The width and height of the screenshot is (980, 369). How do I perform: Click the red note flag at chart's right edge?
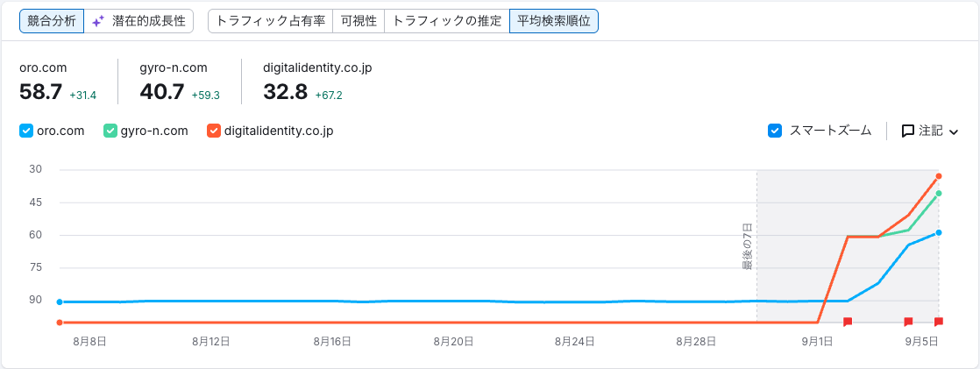(x=939, y=322)
